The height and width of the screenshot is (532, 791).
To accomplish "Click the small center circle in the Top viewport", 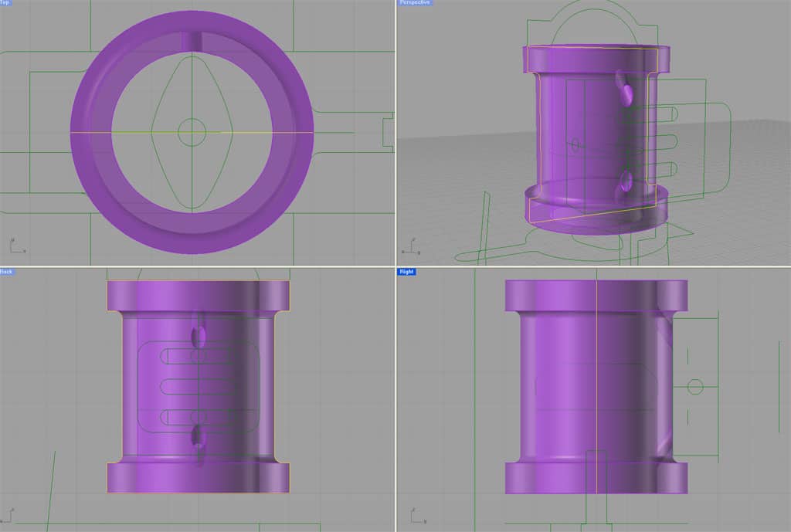I will click(x=192, y=131).
